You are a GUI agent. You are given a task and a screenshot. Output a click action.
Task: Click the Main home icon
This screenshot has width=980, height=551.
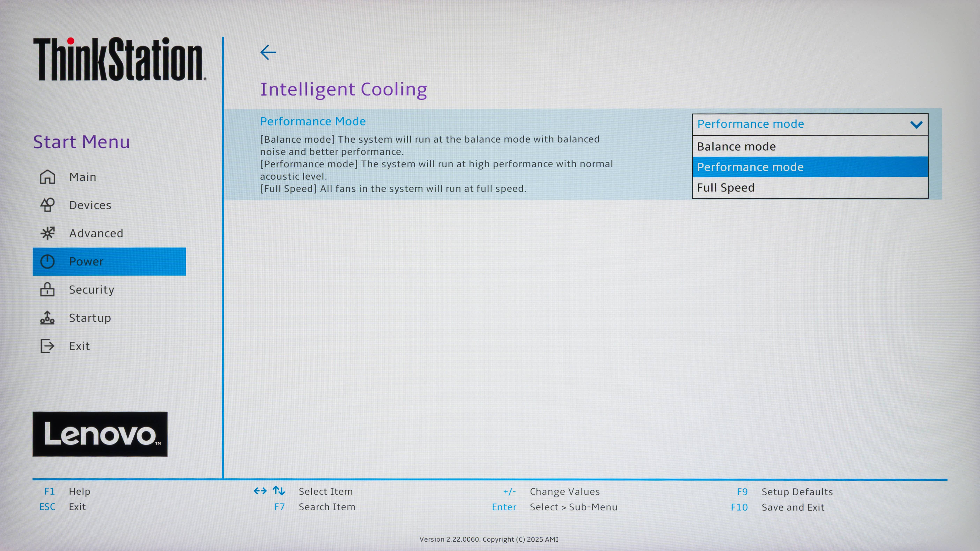[48, 177]
